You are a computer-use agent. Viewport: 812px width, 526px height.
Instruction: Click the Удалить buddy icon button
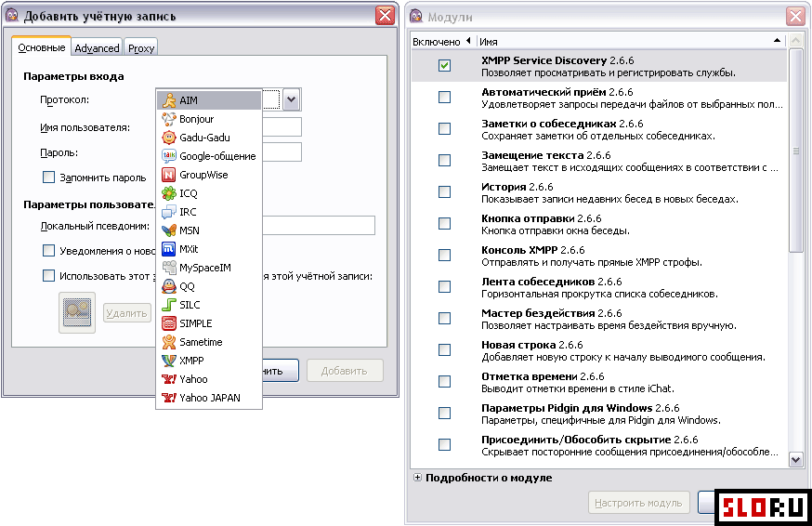(126, 313)
